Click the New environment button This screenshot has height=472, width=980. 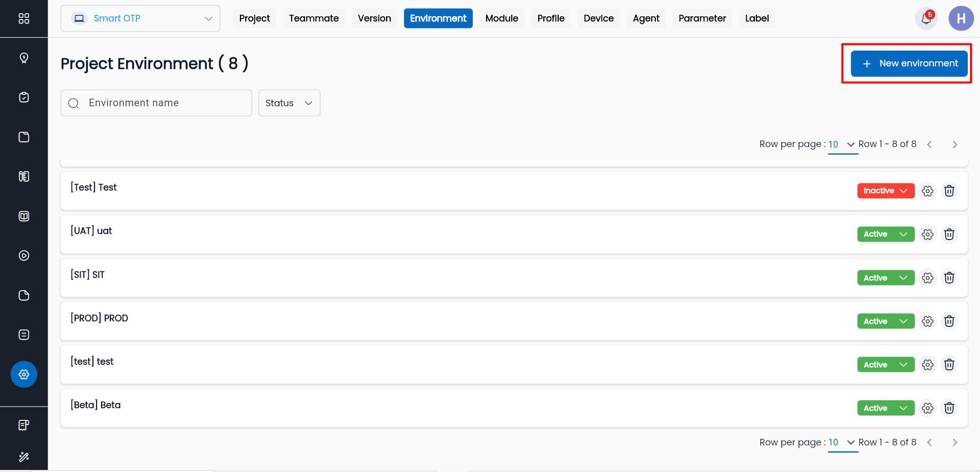pos(909,63)
